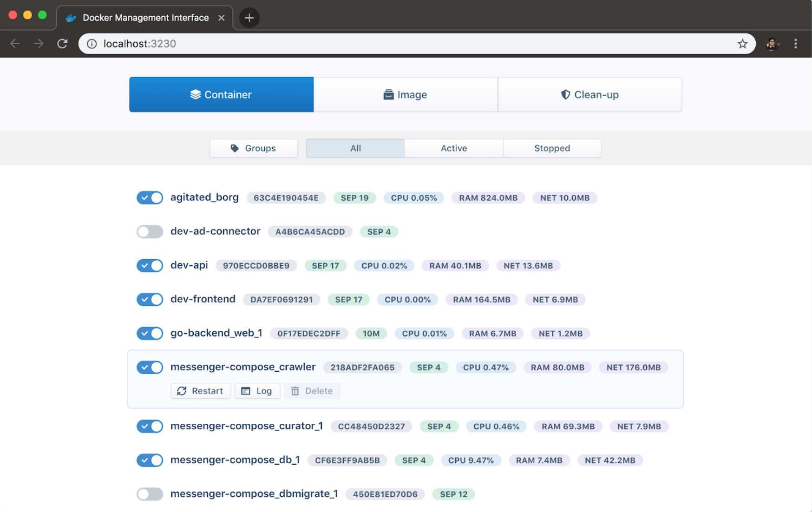This screenshot has height=512, width=812.
Task: Select the messenger-compose_db_1 container name
Action: coord(235,460)
